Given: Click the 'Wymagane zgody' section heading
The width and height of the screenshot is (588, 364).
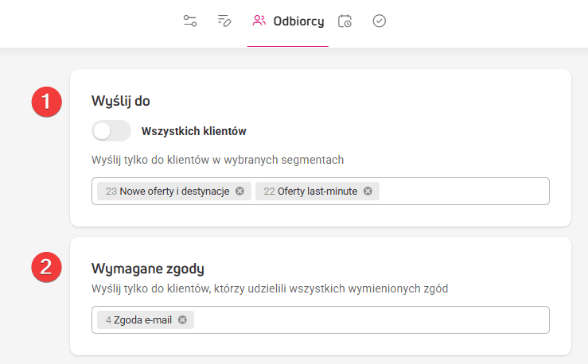Looking at the screenshot, I should click(x=148, y=269).
